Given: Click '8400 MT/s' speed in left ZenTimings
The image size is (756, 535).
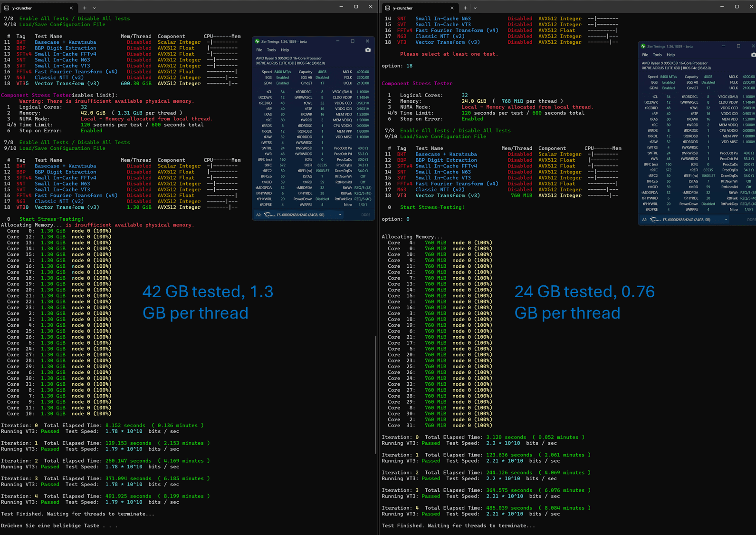Looking at the screenshot, I should pyautogui.click(x=282, y=72).
